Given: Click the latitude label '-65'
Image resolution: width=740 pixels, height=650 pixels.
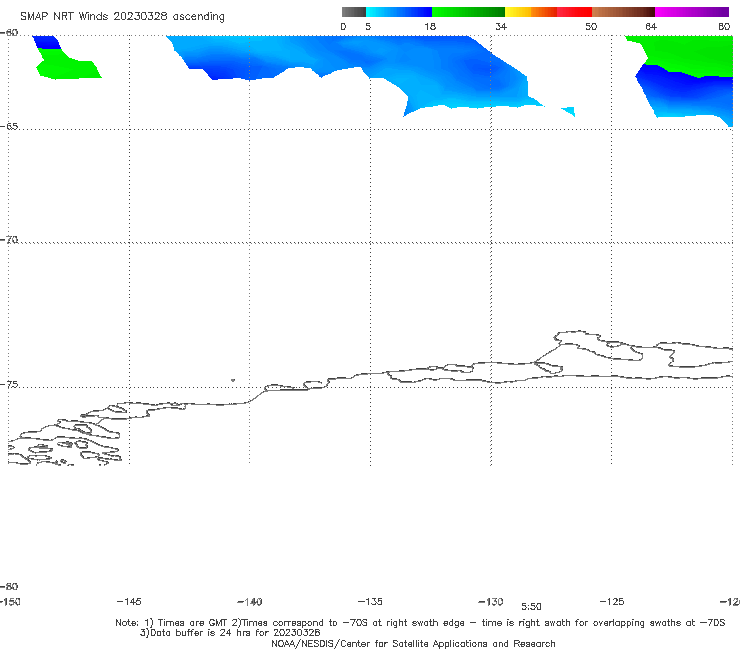Looking at the screenshot, I should click(9, 127).
